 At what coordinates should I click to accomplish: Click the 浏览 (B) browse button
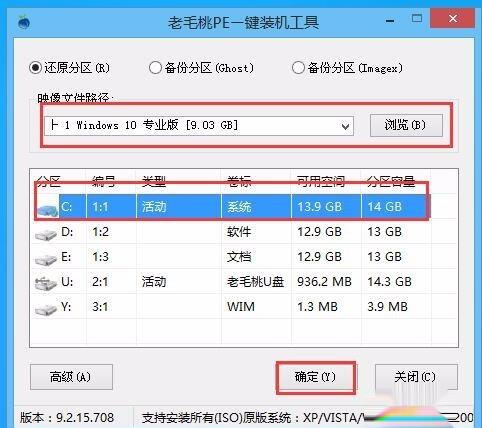(x=406, y=125)
